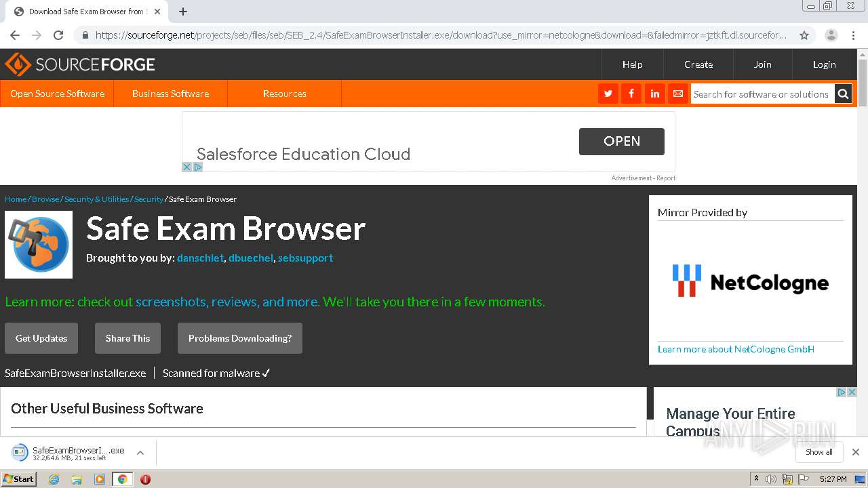868x488 pixels.
Task: Click the Chrome taskbar icon
Action: click(x=122, y=479)
